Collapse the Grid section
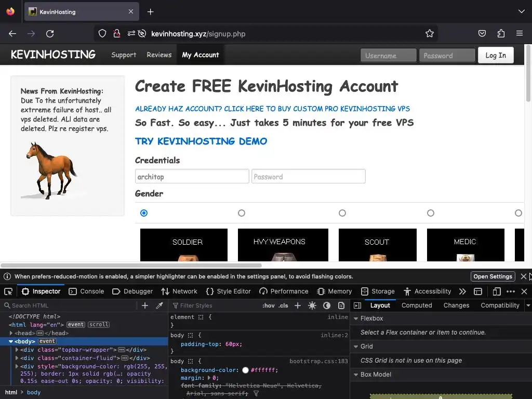 [x=356, y=347]
